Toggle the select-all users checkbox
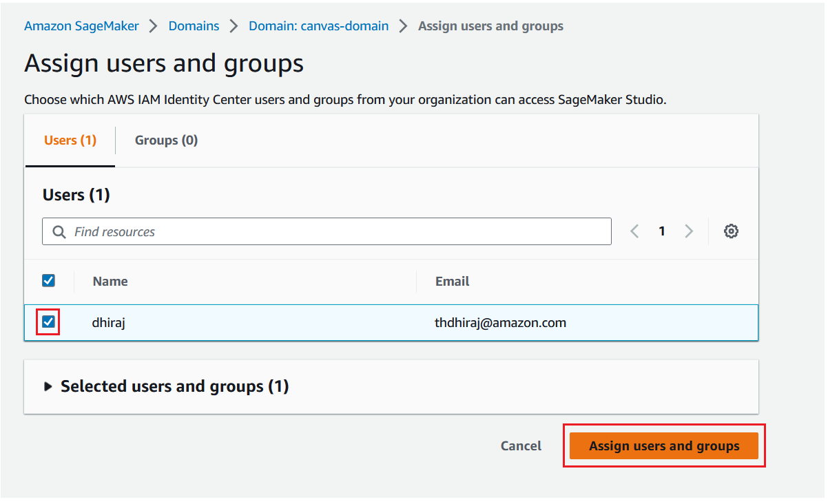 [49, 280]
